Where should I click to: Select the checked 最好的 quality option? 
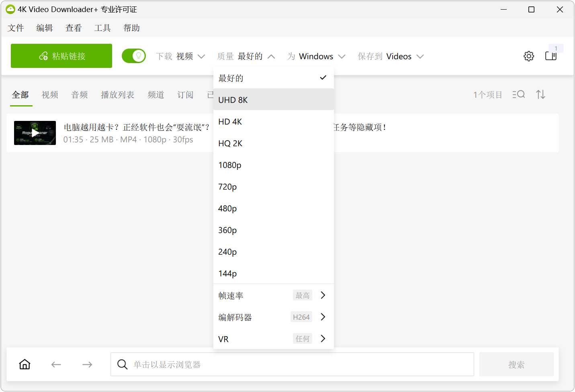[274, 78]
